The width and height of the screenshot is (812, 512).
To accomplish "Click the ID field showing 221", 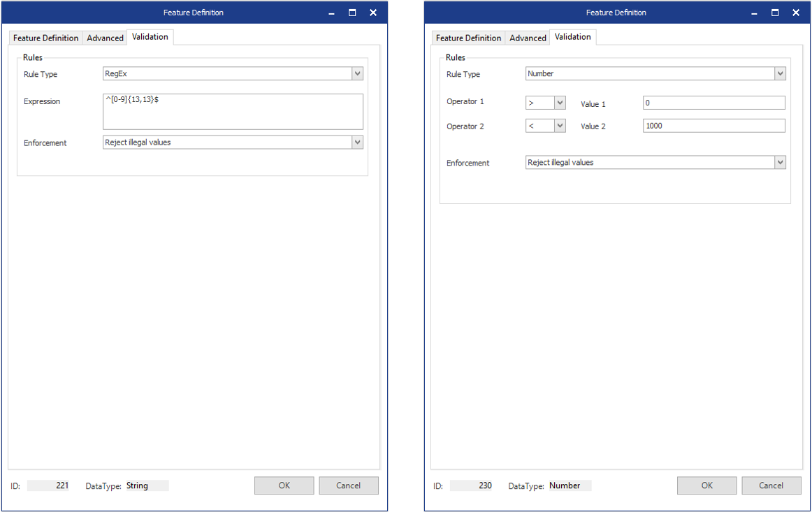I will coord(49,485).
